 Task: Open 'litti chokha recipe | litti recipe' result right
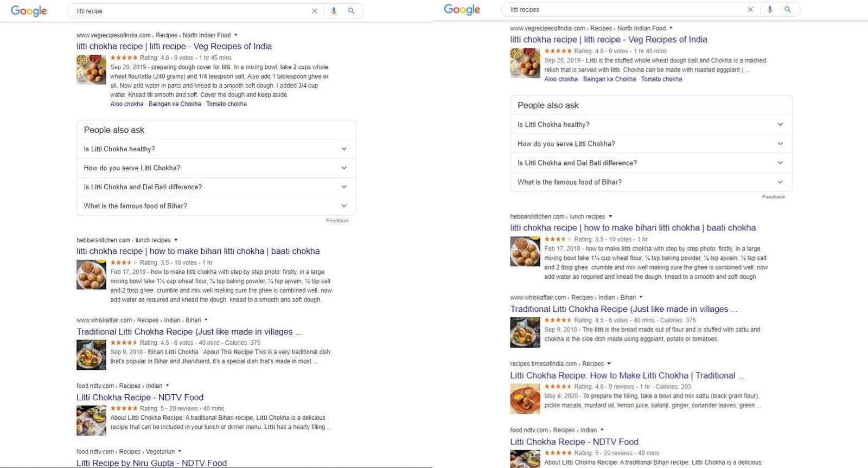point(609,40)
